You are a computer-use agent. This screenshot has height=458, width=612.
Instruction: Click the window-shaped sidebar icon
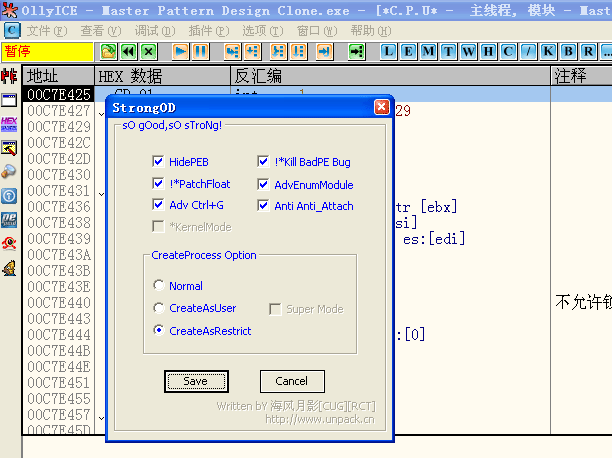pos(9,100)
